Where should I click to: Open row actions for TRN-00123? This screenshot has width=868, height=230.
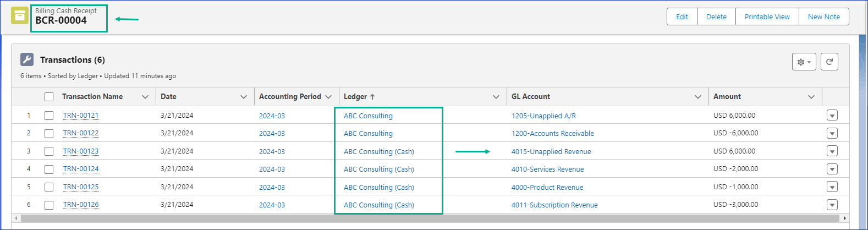coord(832,151)
